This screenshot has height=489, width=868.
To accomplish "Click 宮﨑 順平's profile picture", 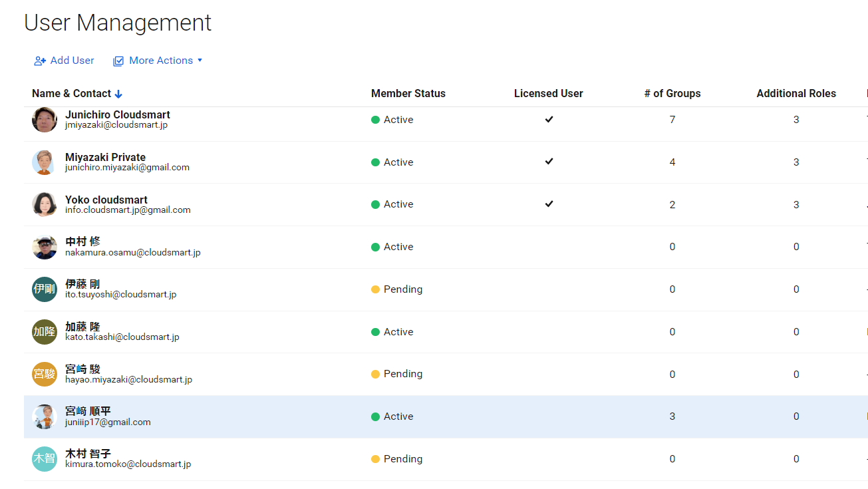I will pos(44,416).
